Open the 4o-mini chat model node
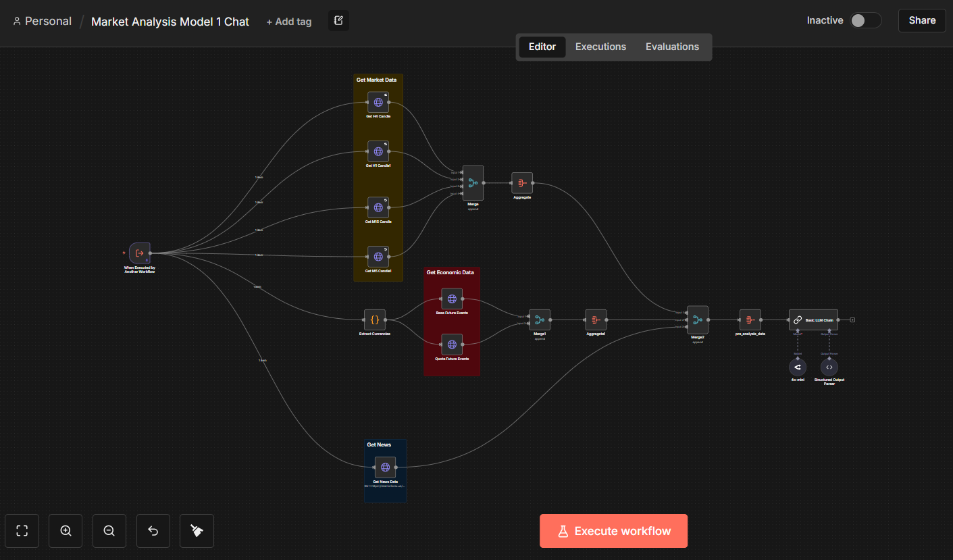Viewport: 953px width, 560px height. (x=798, y=367)
